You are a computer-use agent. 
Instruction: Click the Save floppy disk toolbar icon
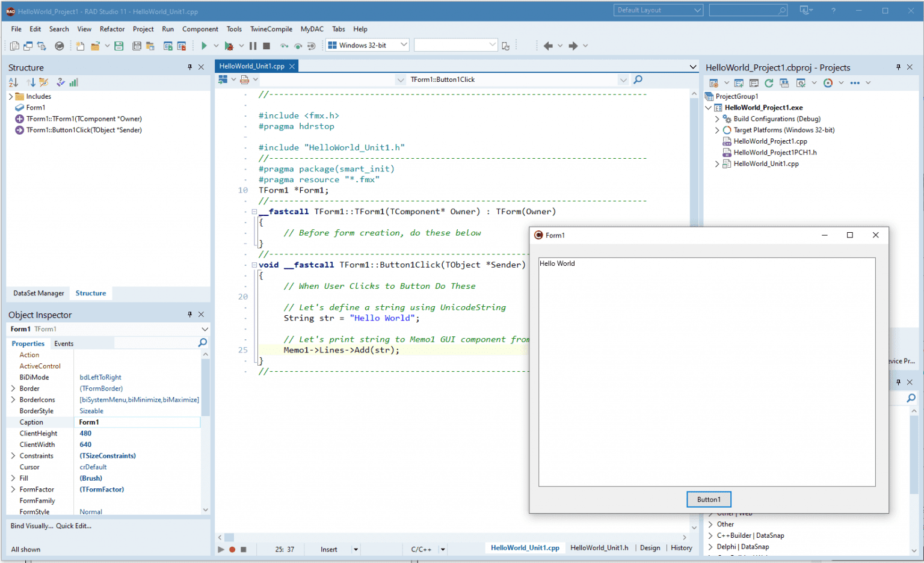(119, 46)
